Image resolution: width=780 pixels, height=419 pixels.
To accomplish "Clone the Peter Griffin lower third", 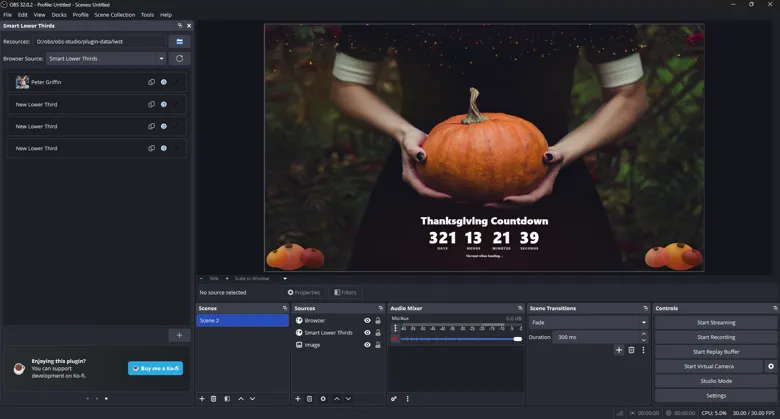I will tap(151, 82).
